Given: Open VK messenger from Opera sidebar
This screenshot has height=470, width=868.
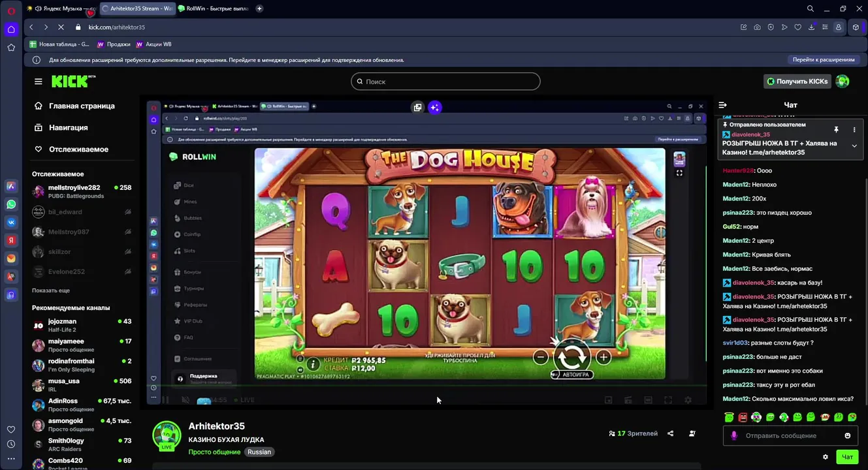Looking at the screenshot, I should (11, 223).
